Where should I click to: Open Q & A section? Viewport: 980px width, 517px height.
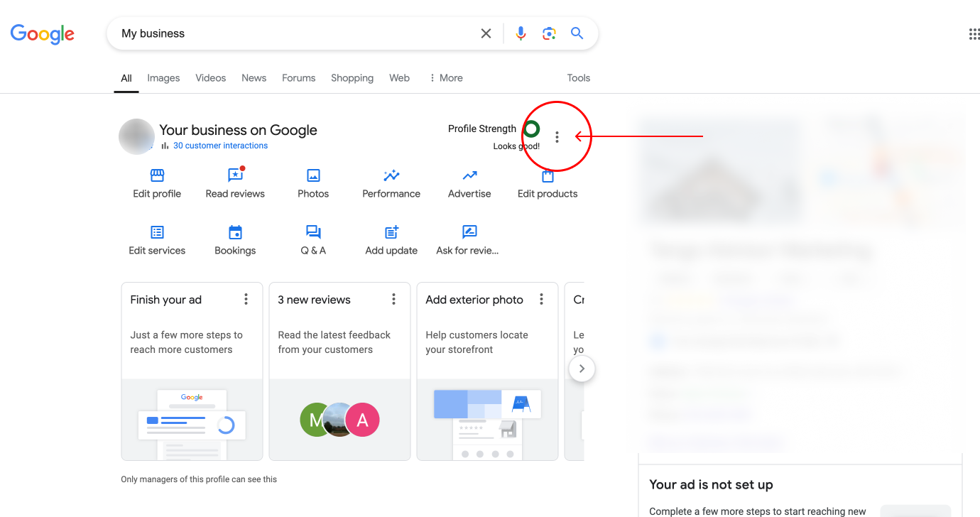pos(313,240)
